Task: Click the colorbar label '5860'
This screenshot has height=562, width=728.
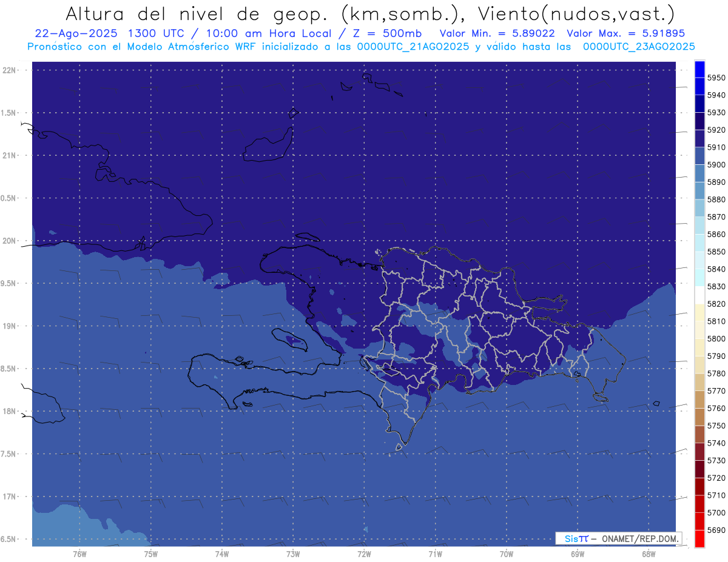Action: [x=716, y=235]
